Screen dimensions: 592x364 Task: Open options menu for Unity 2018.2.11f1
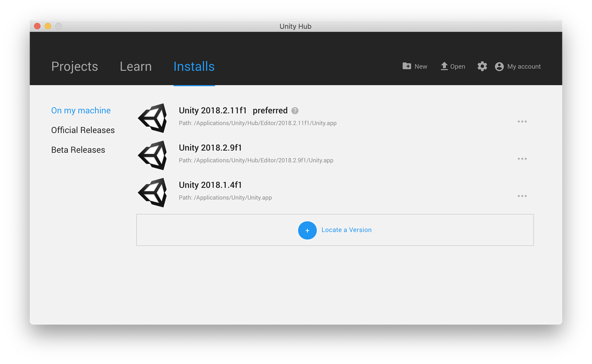522,121
